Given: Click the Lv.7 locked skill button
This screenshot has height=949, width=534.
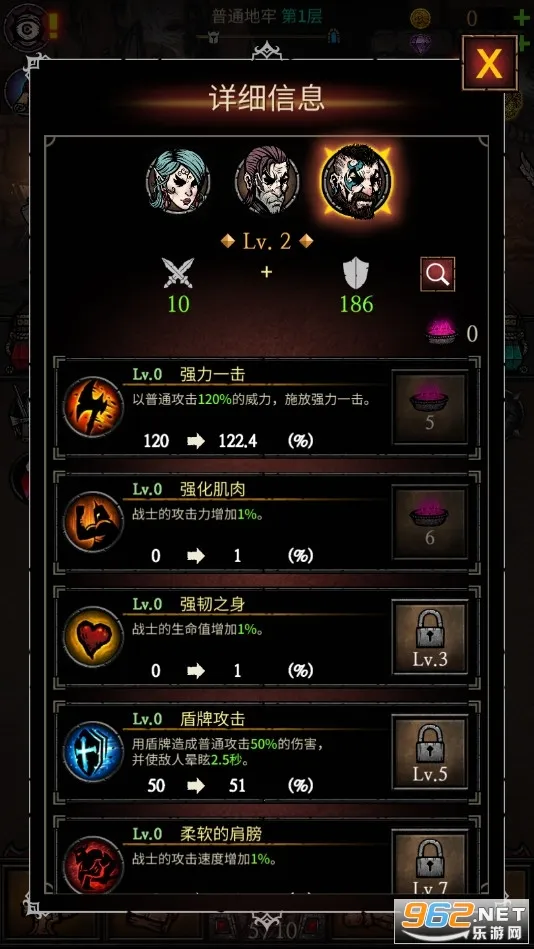Looking at the screenshot, I should 429,862.
